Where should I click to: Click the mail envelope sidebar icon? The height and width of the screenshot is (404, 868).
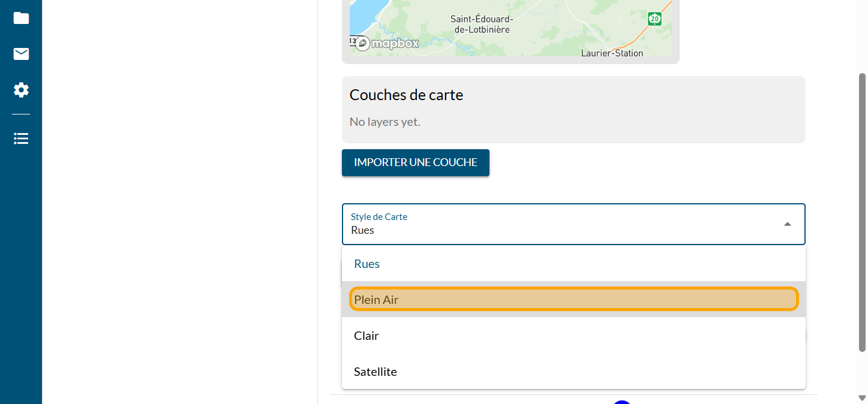point(21,55)
